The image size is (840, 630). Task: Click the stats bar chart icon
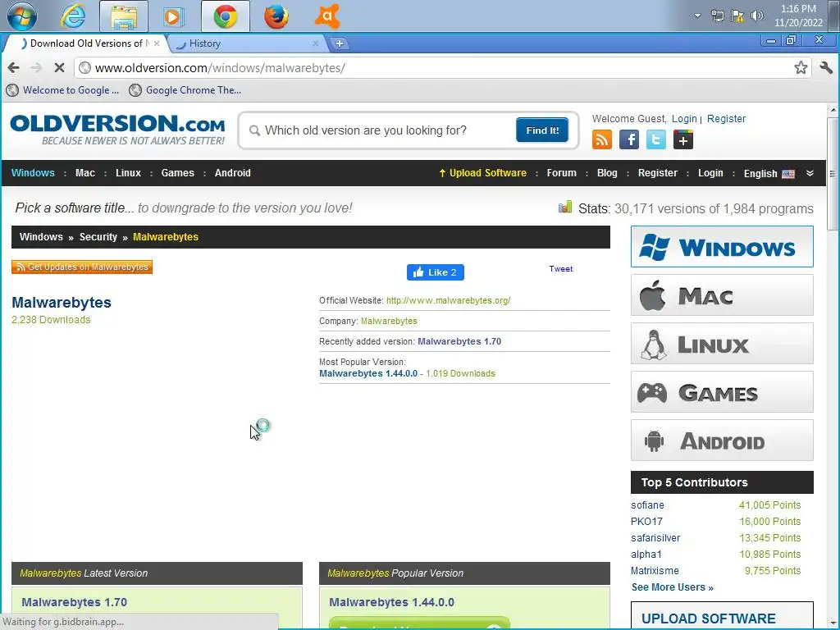(565, 208)
